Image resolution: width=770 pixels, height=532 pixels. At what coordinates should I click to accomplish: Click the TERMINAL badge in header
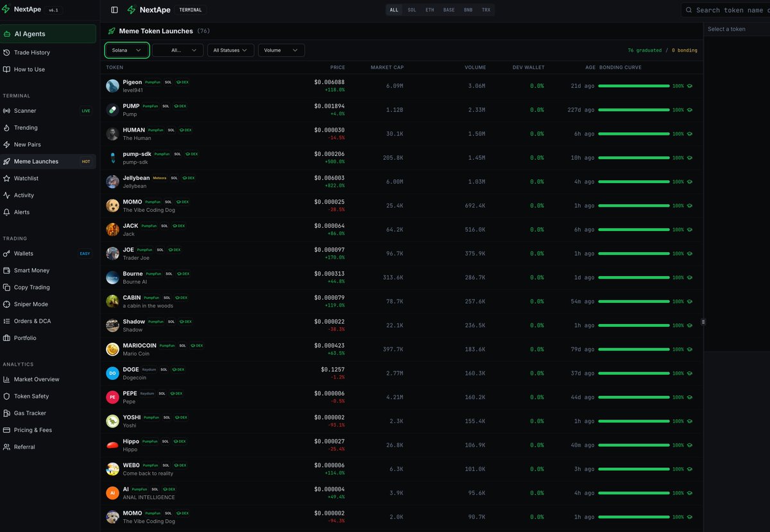[x=190, y=10]
